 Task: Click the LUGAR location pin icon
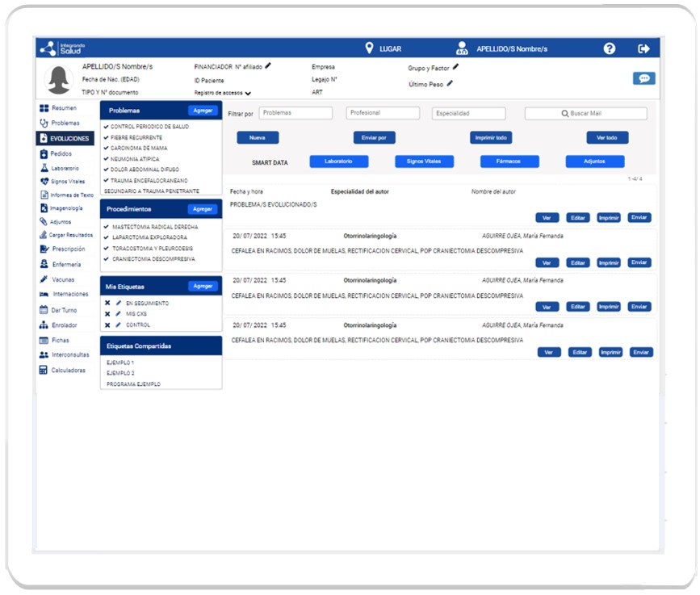tap(370, 48)
